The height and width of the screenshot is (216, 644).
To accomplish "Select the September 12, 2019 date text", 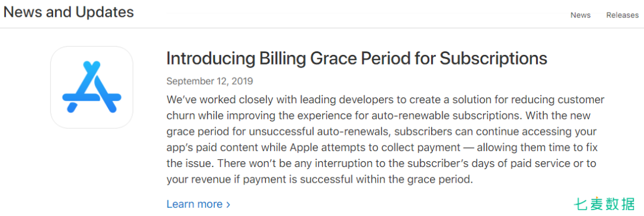I will click(x=209, y=81).
